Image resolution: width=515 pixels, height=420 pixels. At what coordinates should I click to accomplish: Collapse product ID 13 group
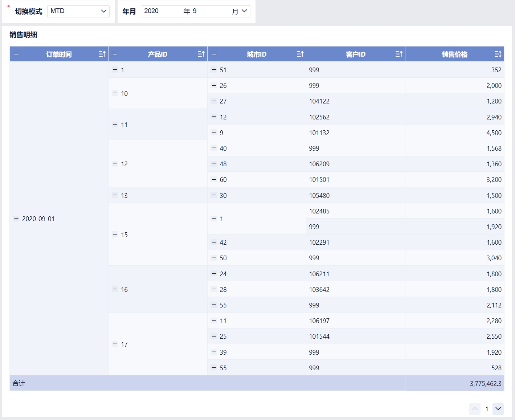115,195
